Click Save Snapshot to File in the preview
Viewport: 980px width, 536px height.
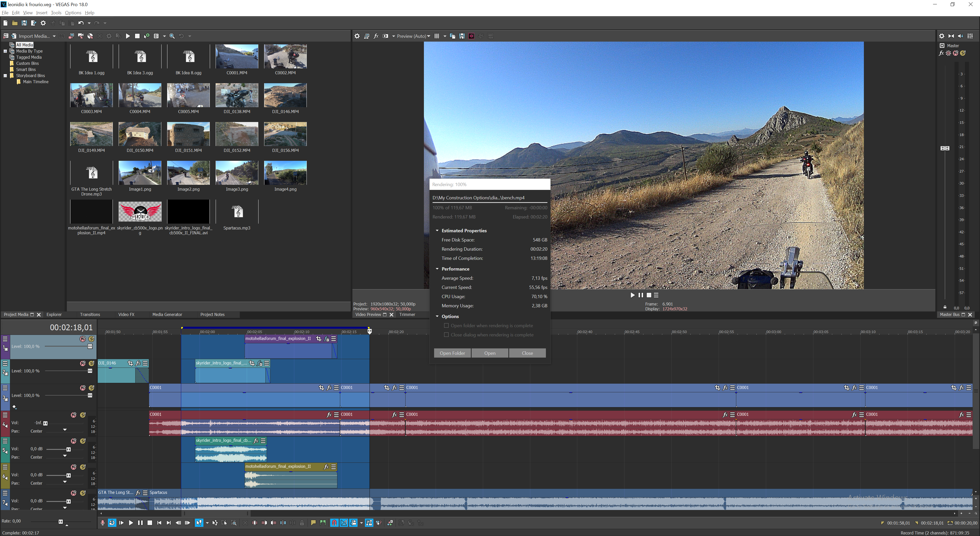[x=462, y=36]
